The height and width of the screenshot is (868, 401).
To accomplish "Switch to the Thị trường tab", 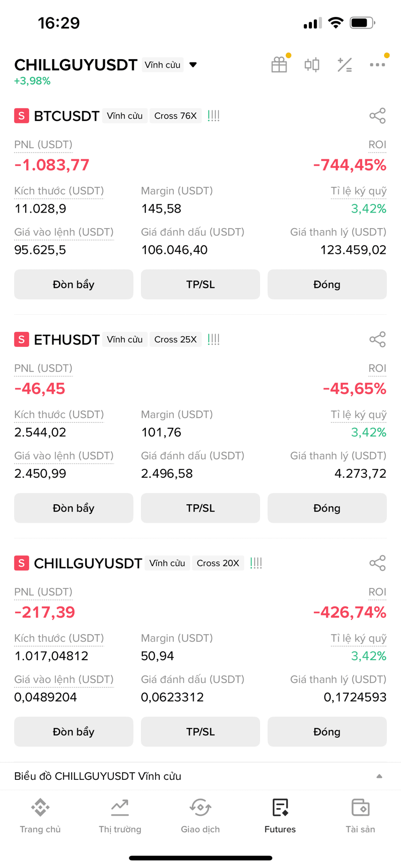I will [120, 816].
